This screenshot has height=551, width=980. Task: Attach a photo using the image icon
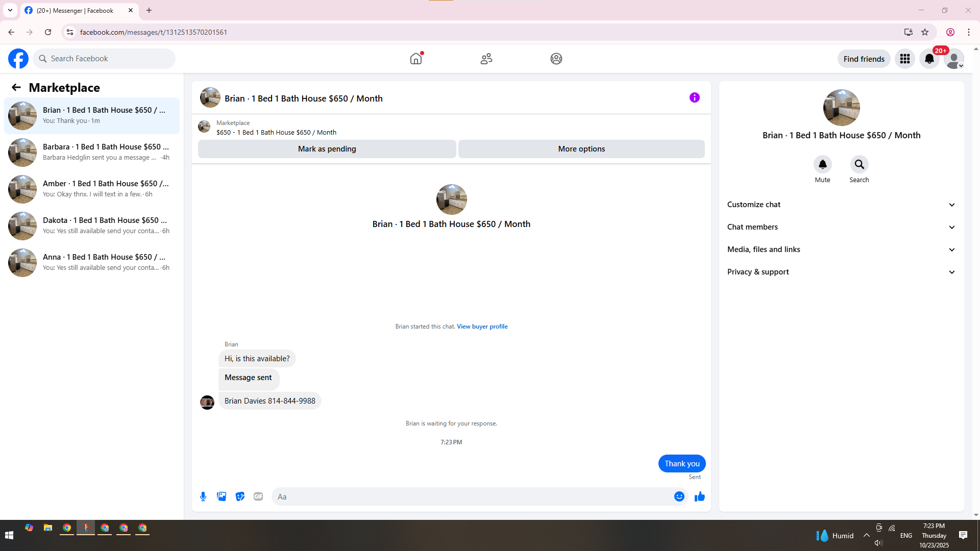coord(222,496)
